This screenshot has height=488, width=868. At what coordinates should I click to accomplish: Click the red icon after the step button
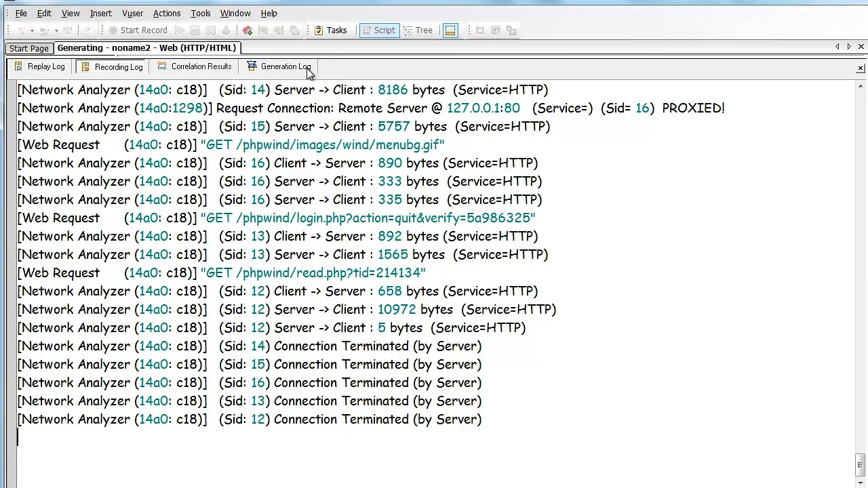pos(248,30)
